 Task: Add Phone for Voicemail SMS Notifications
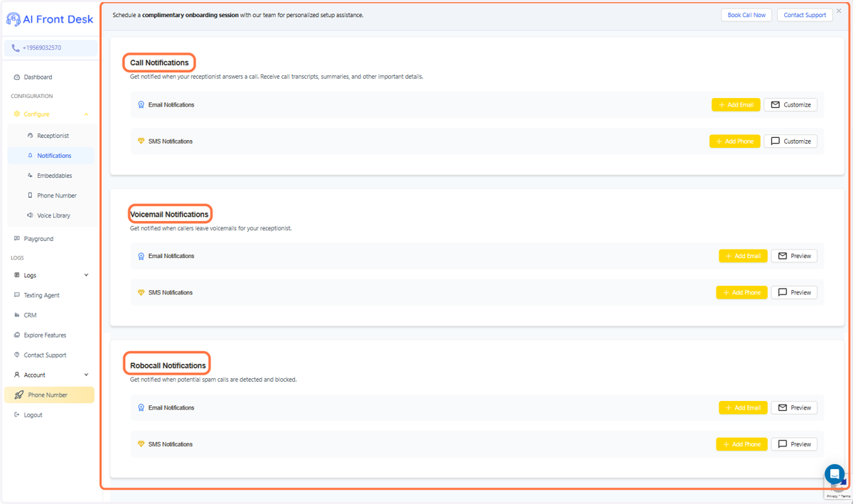[742, 293]
